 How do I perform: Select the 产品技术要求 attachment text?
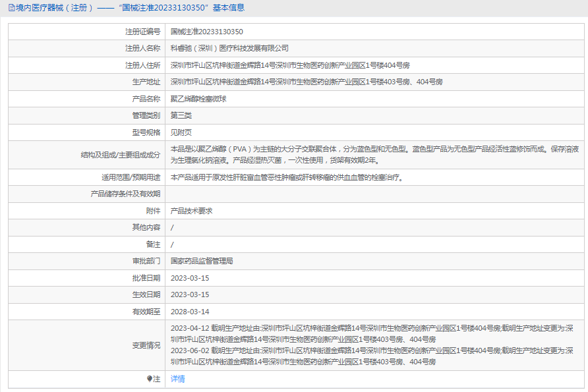[x=192, y=211]
